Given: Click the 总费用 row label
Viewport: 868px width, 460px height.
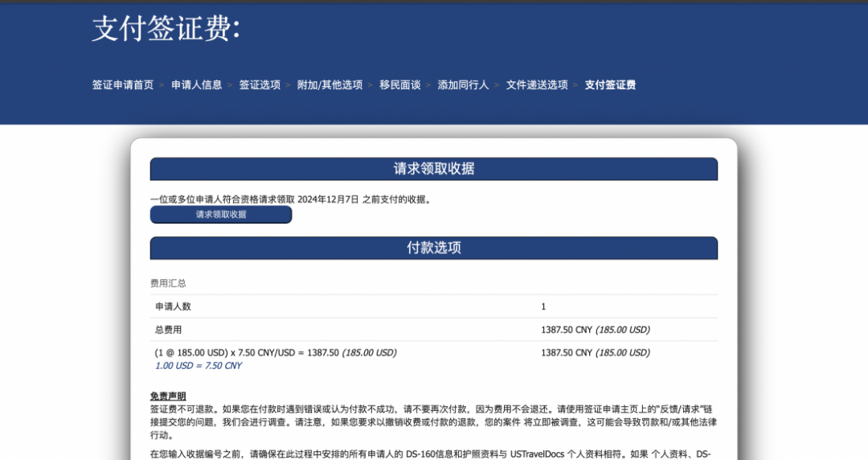Looking at the screenshot, I should [168, 330].
